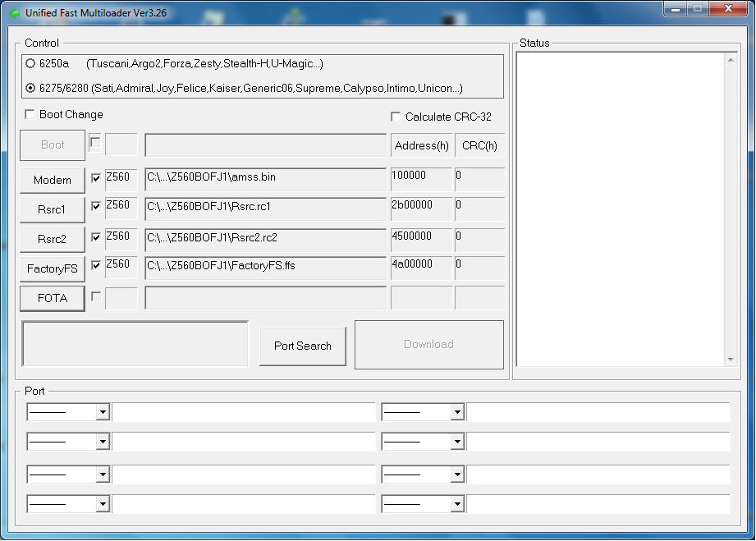Click the first left-column port status field
This screenshot has width=756, height=541.
click(x=244, y=412)
